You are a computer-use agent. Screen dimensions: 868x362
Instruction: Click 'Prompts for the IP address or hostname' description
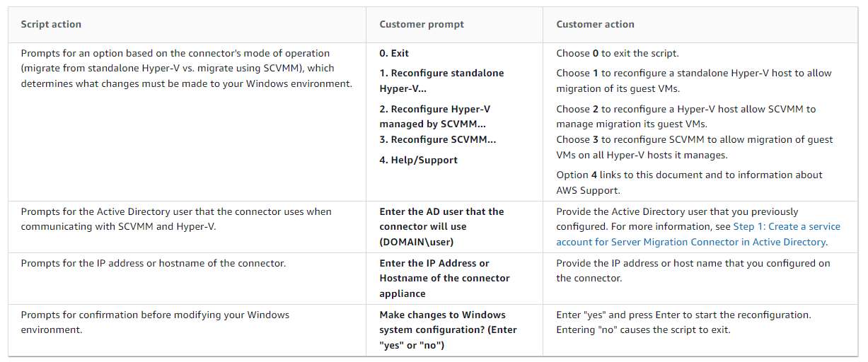pos(153,263)
